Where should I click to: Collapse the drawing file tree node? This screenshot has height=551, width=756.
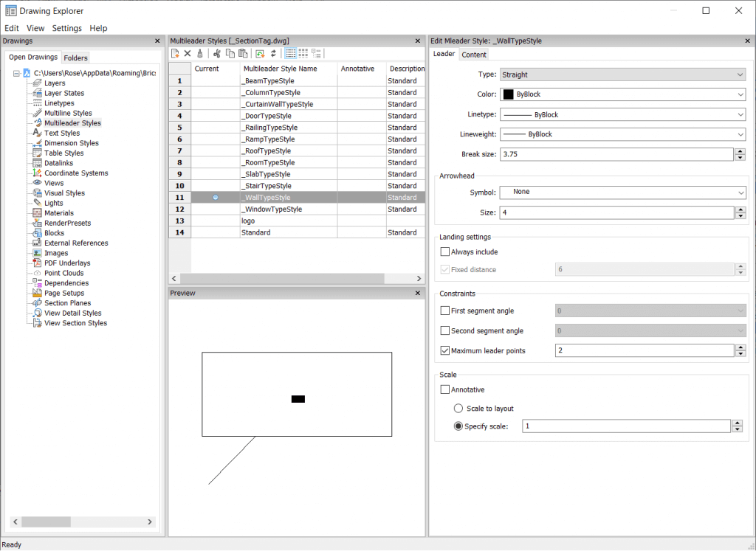tap(16, 73)
